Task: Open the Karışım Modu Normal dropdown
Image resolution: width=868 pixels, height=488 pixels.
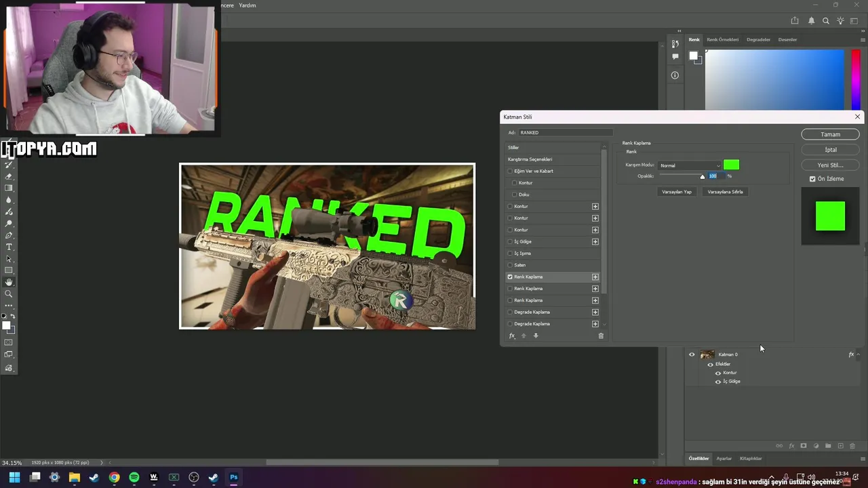Action: point(690,165)
